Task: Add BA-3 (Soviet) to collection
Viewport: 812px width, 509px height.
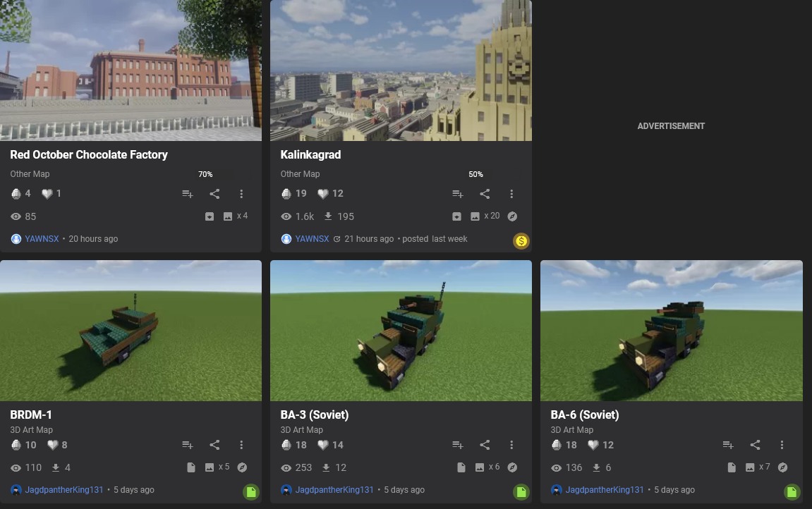Action: [458, 445]
